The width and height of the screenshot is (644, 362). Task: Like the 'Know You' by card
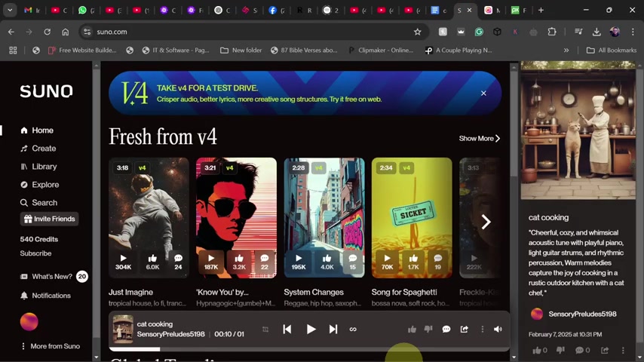pyautogui.click(x=239, y=262)
